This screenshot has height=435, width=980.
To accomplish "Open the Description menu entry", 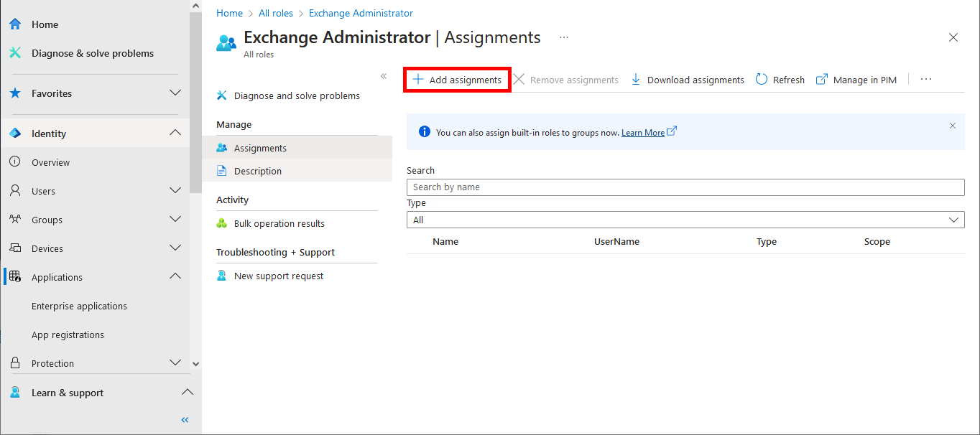I will click(259, 171).
